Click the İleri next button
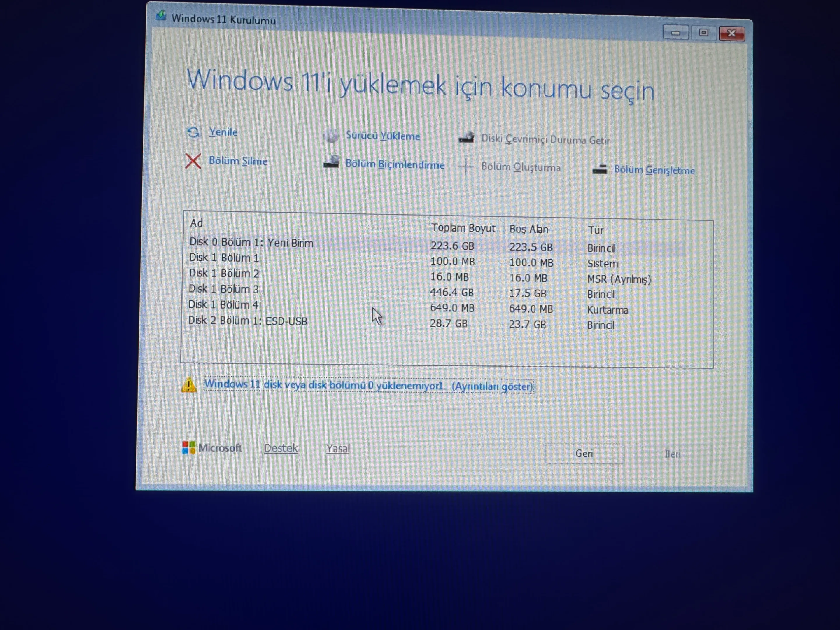The height and width of the screenshot is (630, 840). click(673, 454)
